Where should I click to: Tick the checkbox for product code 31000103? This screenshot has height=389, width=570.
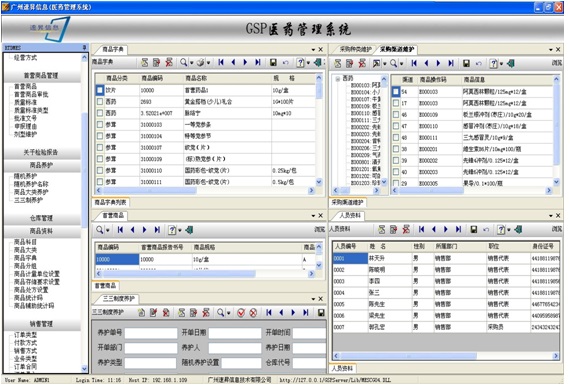click(x=100, y=125)
